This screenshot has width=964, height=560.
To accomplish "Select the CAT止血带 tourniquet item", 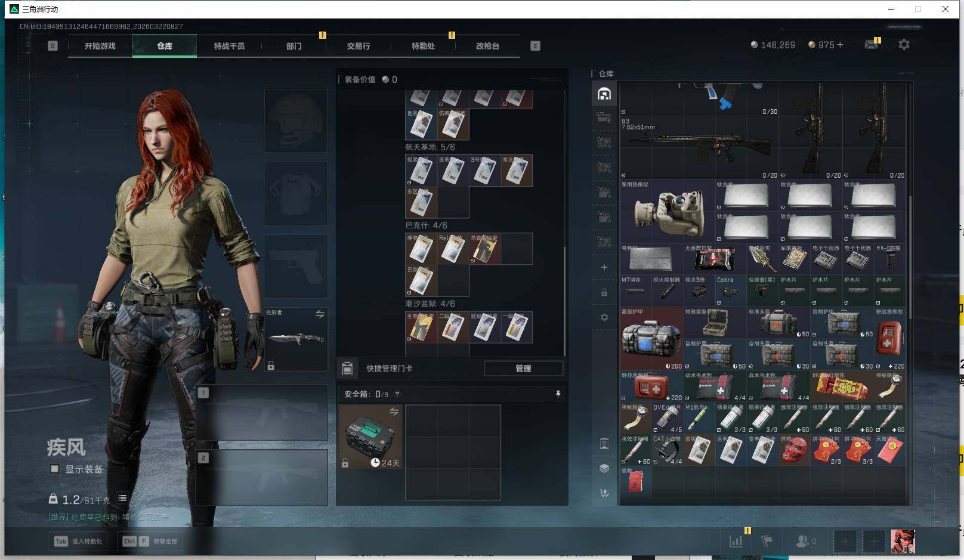I will point(668,450).
